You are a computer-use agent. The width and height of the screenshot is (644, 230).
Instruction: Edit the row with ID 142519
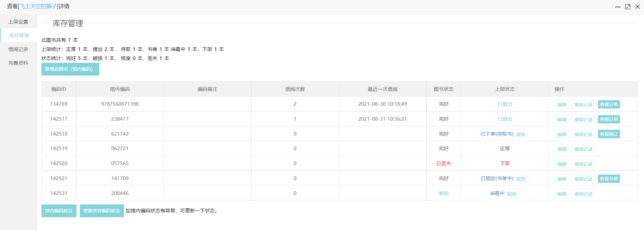562,149
